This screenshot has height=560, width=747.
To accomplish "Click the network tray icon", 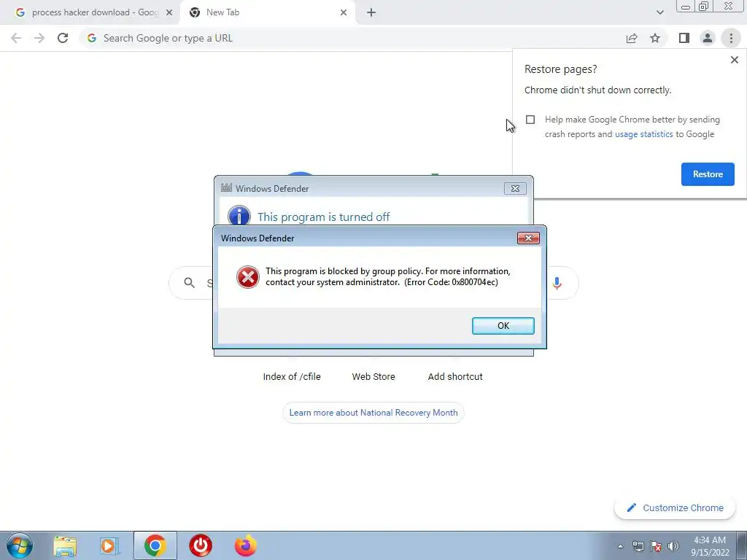I will click(x=638, y=546).
